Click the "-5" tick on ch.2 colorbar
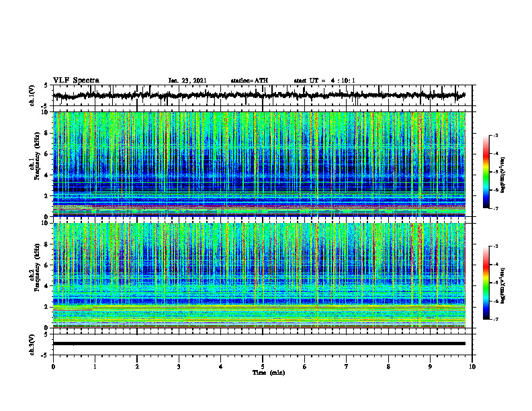This screenshot has width=532, height=411. coord(496,283)
